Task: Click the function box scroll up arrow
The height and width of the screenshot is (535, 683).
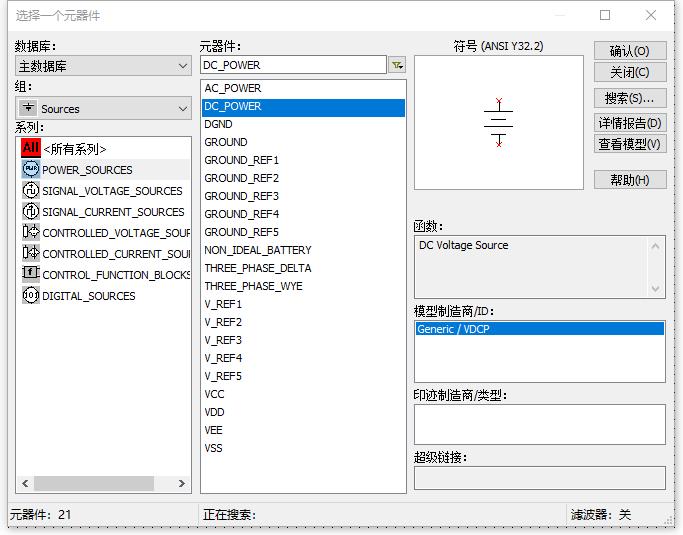Action: (x=655, y=246)
